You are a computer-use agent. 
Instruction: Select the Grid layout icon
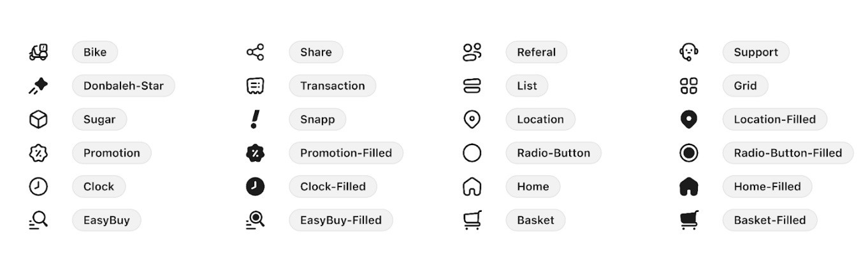coord(689,86)
